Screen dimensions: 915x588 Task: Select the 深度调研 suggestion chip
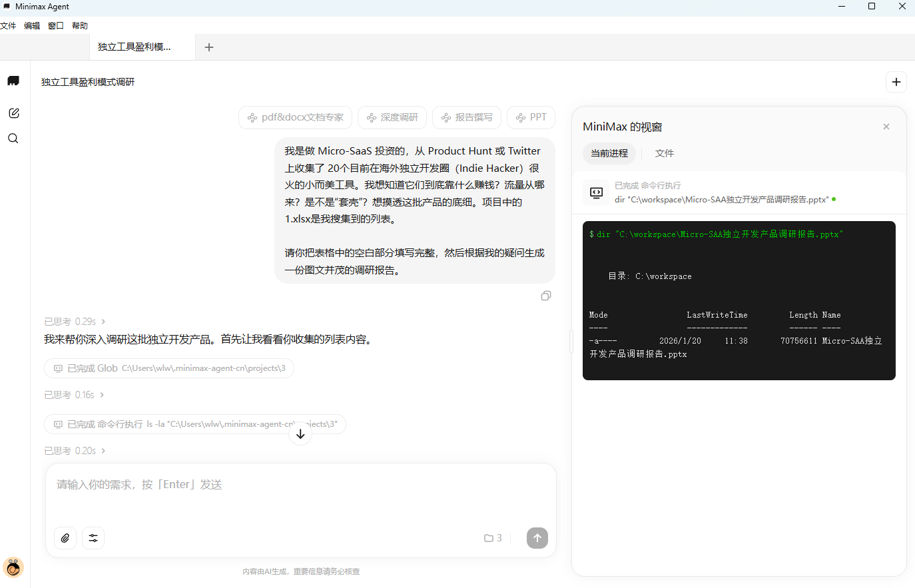(x=392, y=117)
